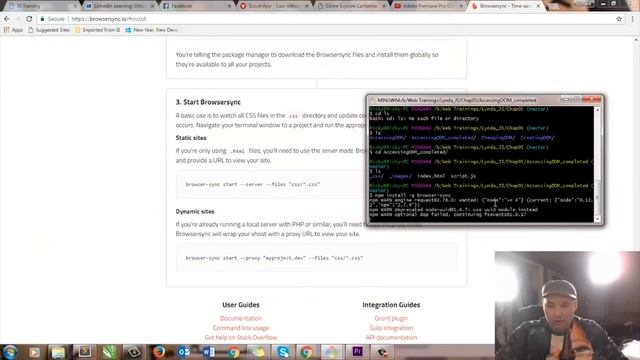Open Skype from the taskbar

(282, 352)
